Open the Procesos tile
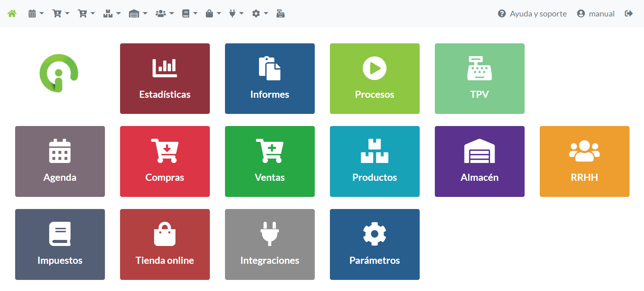This screenshot has height=291, width=644. coord(375,79)
